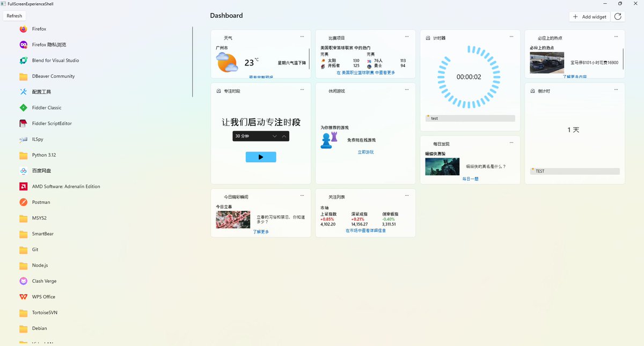The height and width of the screenshot is (346, 644).
Task: Click the 了解更多内容 link in 必应上的热点
Action: tap(575, 77)
